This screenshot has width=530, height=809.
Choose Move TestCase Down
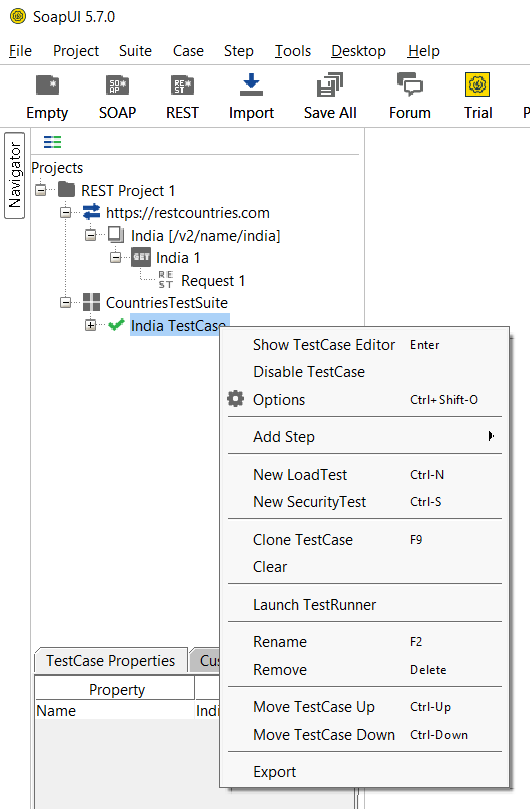(365, 735)
